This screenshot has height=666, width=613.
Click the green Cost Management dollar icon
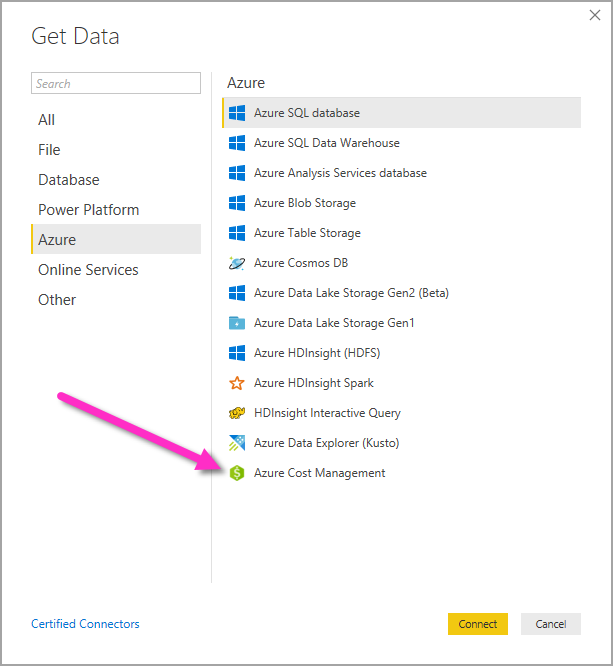(237, 473)
